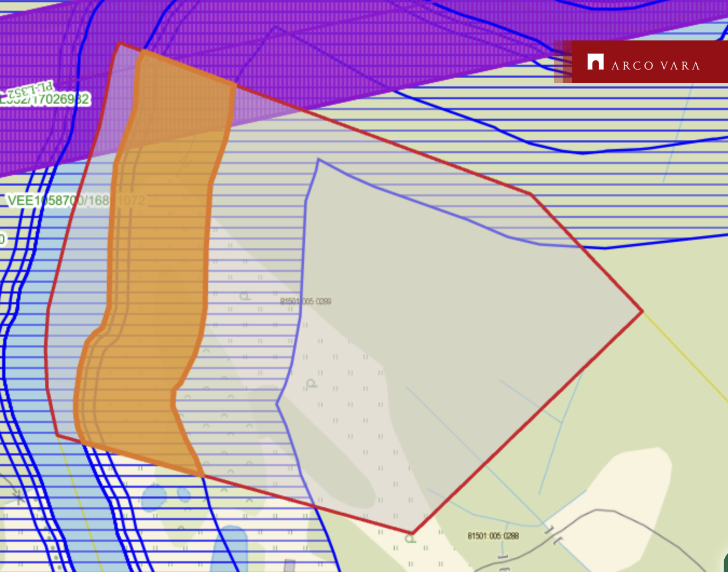Click the small gray building at bottom edge
This screenshot has height=572, width=728.
click(290, 566)
